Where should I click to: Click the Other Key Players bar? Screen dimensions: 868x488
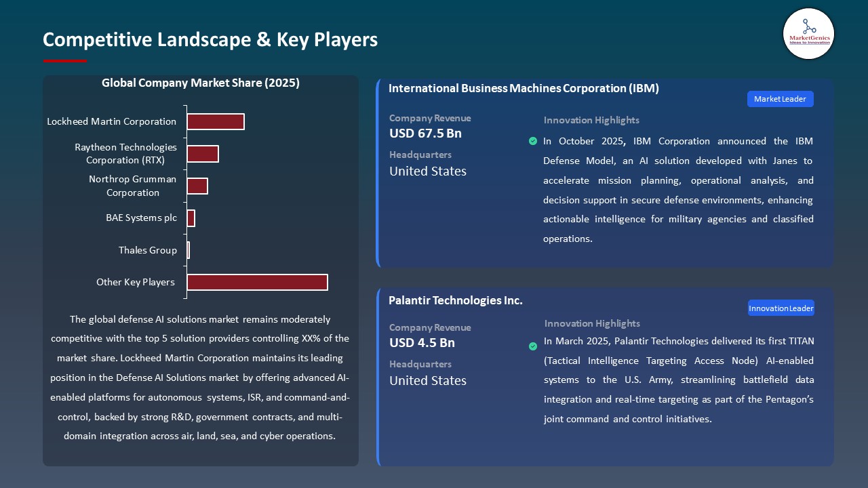(256, 282)
